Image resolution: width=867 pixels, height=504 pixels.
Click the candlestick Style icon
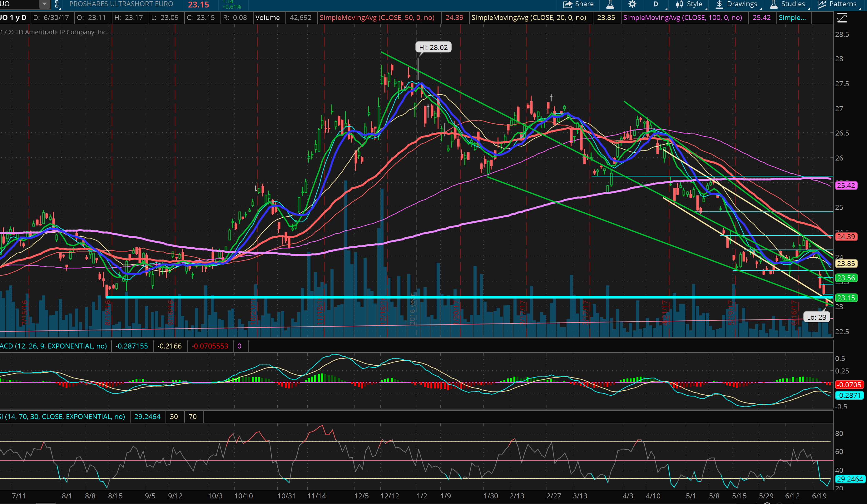click(x=679, y=4)
